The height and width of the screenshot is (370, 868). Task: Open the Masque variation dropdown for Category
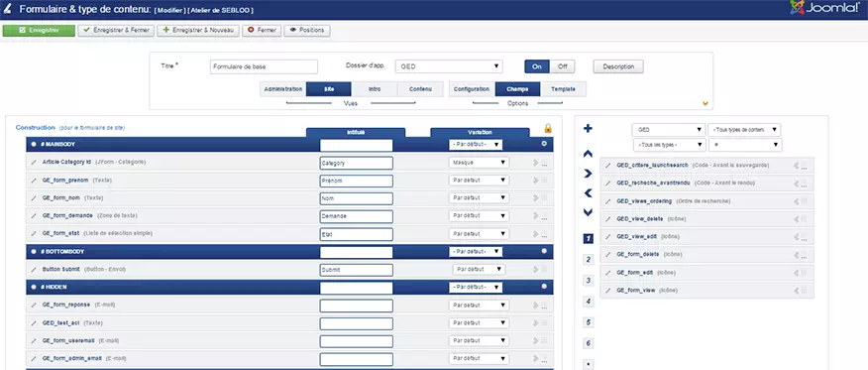(479, 163)
